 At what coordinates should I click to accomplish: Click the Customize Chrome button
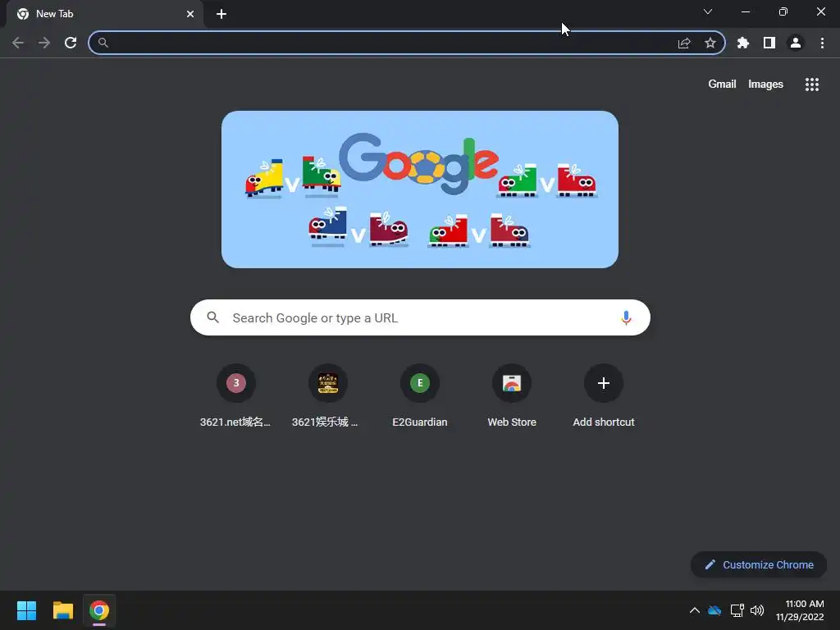pos(759,564)
